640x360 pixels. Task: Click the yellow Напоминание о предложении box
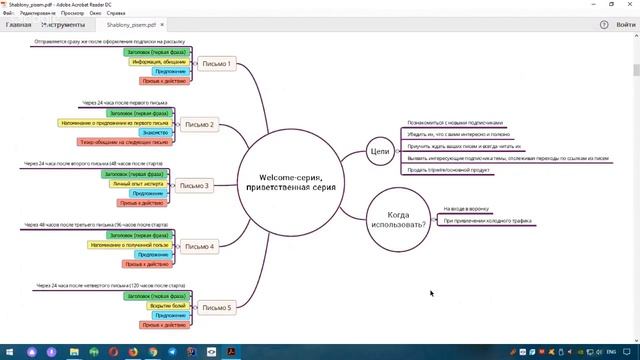coord(115,123)
